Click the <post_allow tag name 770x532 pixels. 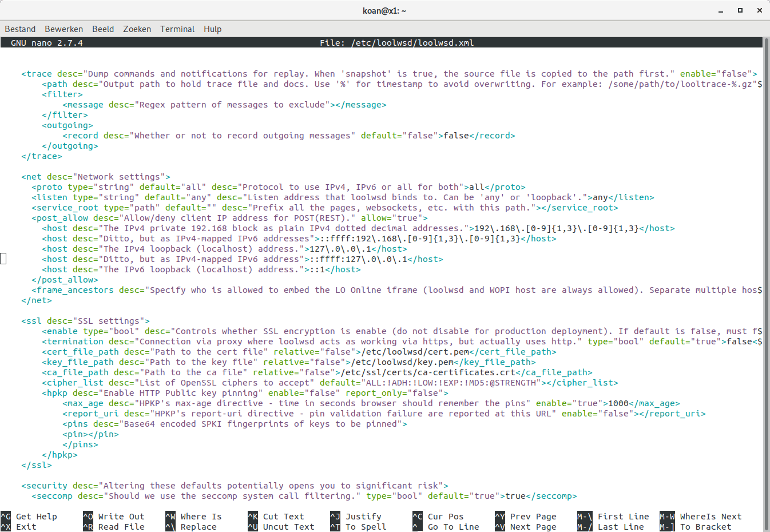[x=60, y=218]
